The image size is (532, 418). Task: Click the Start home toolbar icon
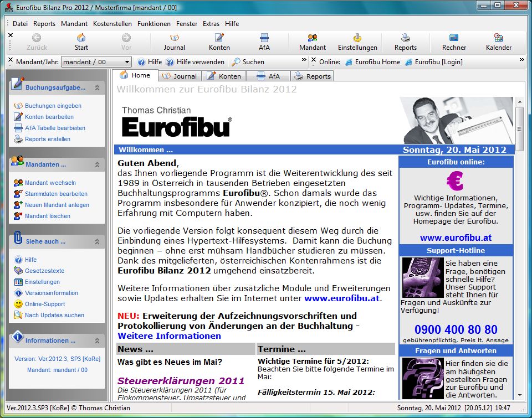(x=81, y=42)
